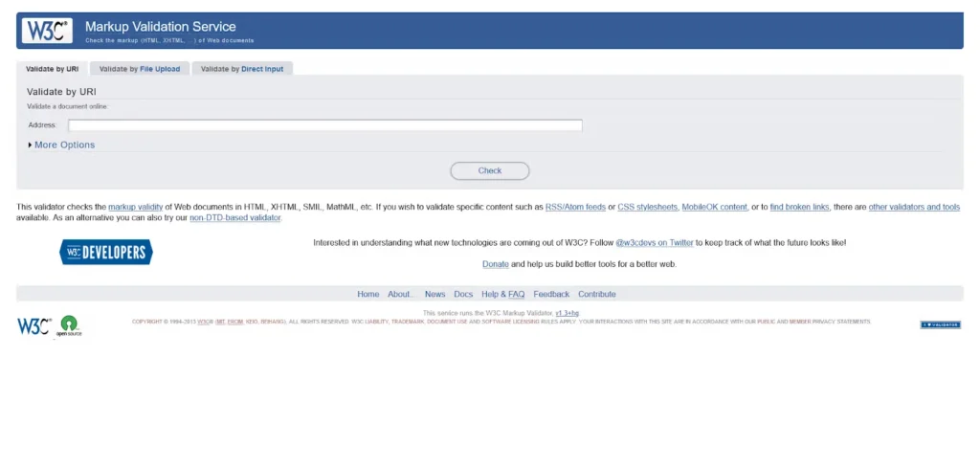The image size is (980, 469).
Task: Click the Donate link
Action: coord(496,263)
